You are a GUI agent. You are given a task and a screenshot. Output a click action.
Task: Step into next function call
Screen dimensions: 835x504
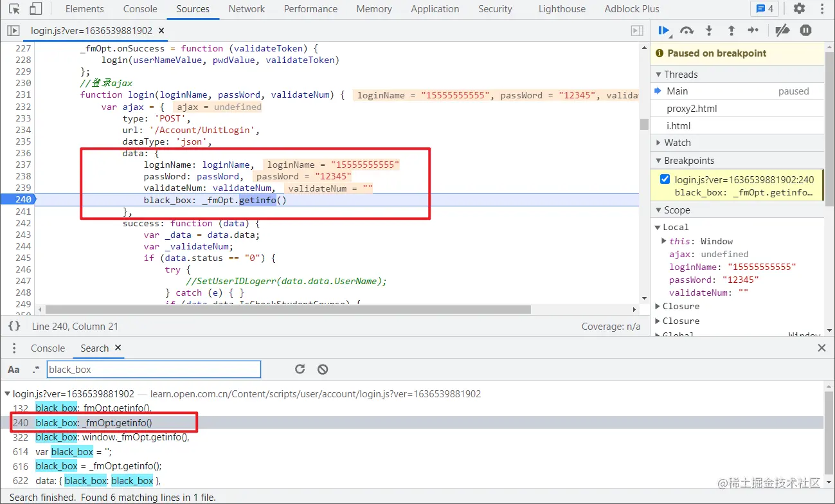pyautogui.click(x=709, y=30)
